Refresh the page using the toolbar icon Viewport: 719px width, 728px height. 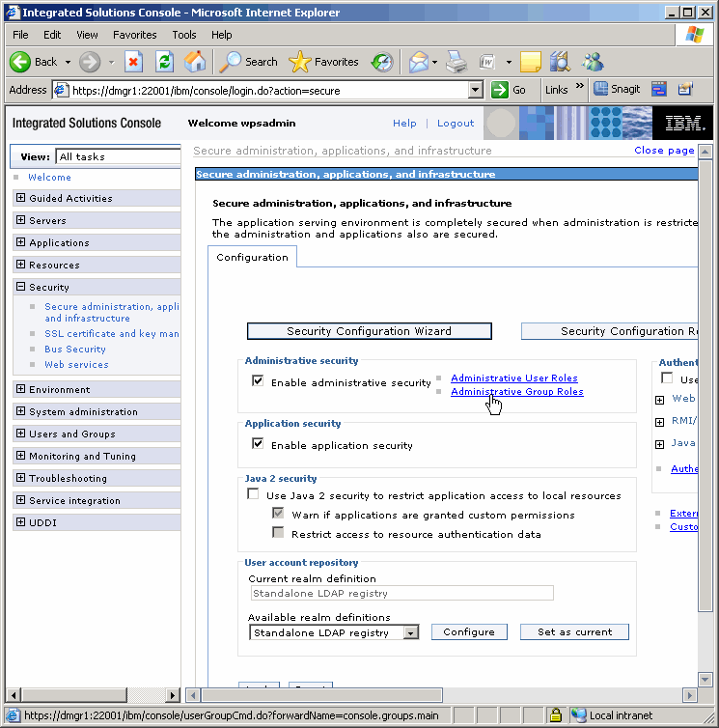(x=164, y=62)
